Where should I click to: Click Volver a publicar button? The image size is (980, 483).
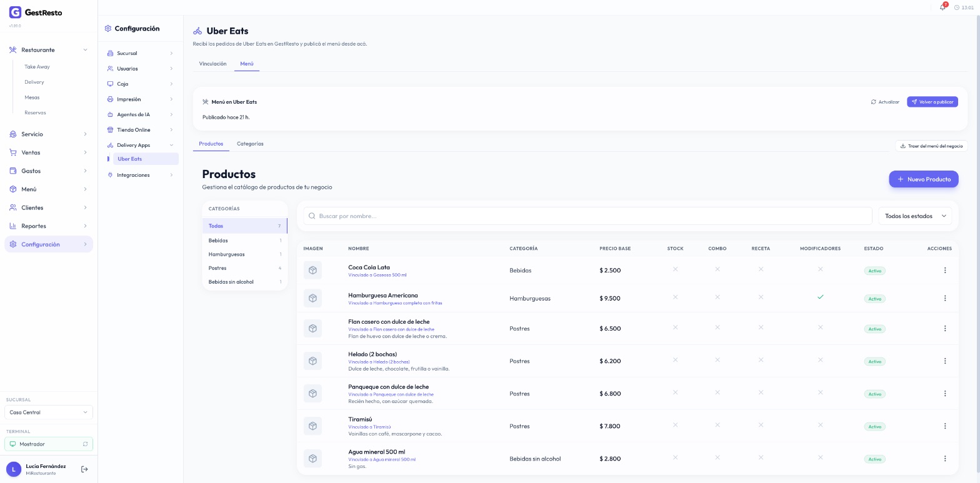(x=932, y=102)
